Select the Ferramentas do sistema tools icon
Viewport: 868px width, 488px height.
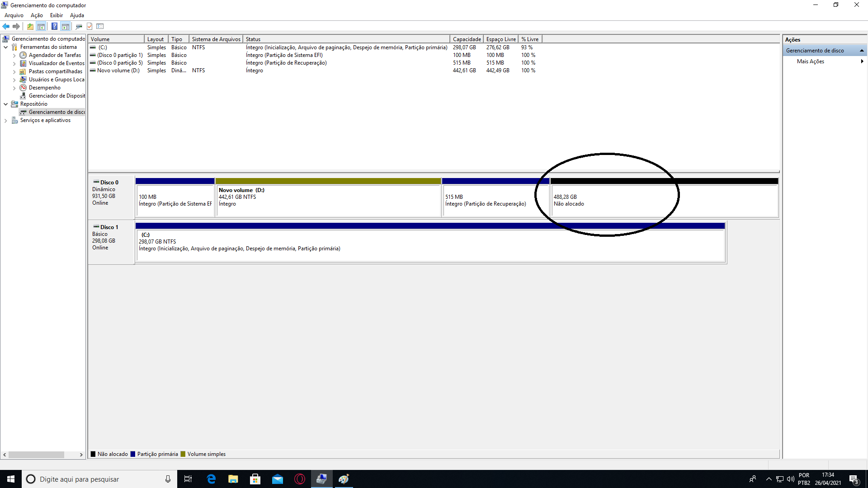14,47
